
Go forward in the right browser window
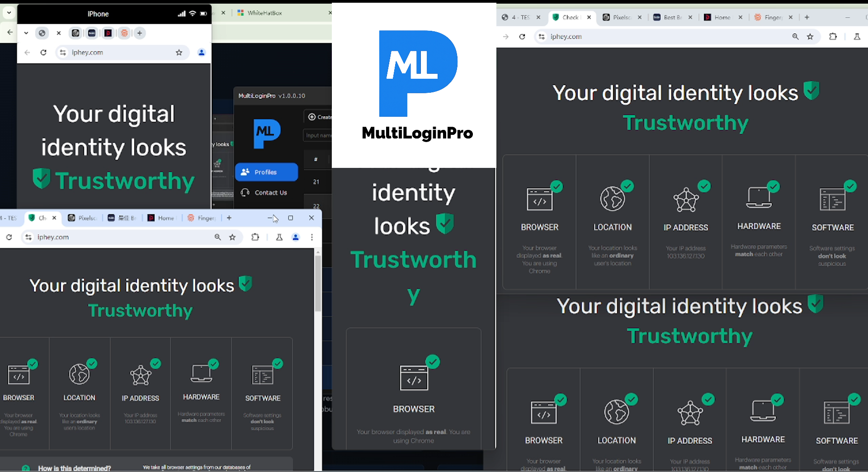506,37
